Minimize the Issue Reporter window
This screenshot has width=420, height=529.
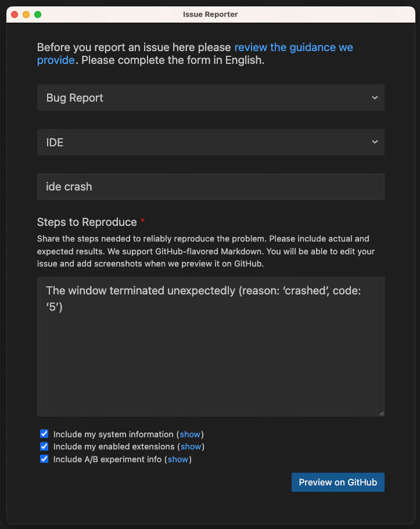(x=26, y=15)
